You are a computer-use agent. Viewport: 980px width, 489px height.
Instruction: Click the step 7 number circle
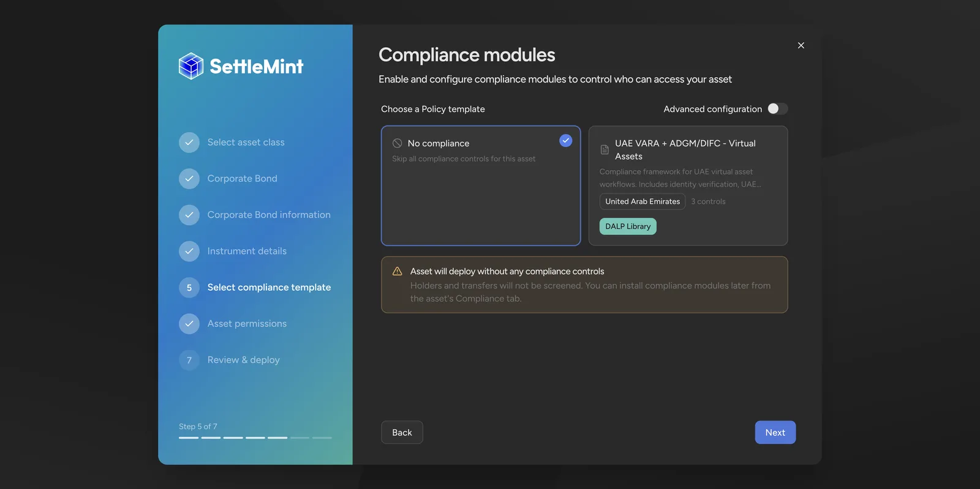click(189, 360)
